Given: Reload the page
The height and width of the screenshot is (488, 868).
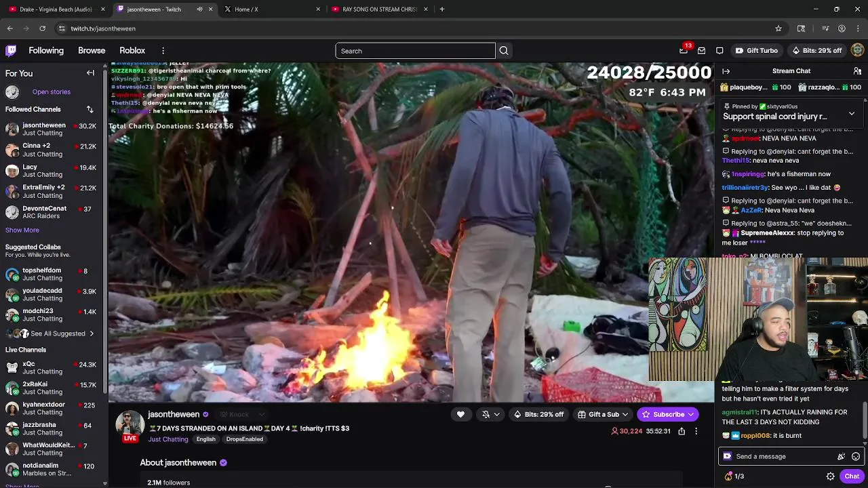Looking at the screenshot, I should pos(42,28).
